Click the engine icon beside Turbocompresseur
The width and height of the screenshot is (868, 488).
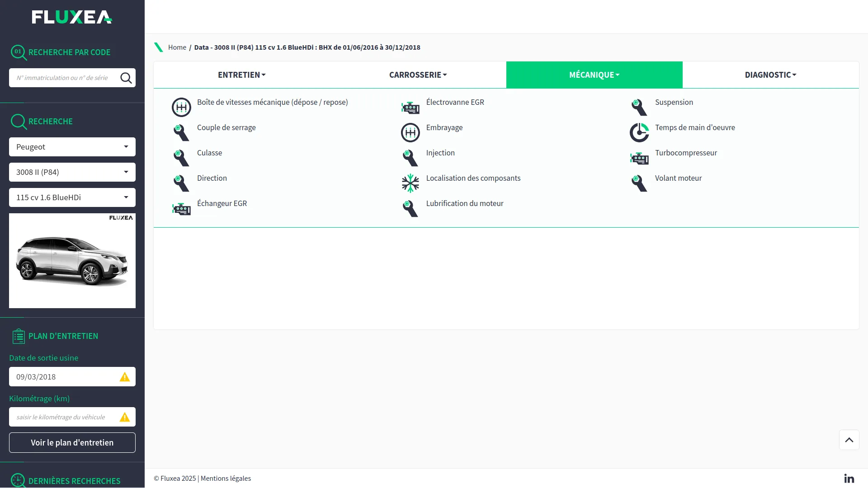click(x=639, y=158)
